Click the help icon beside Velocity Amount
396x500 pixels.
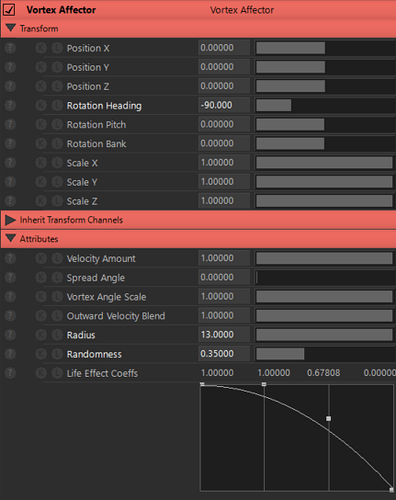(x=10, y=258)
